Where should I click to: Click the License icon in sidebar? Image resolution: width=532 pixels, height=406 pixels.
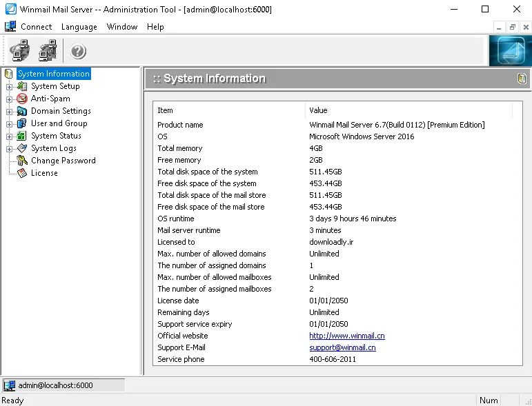22,173
